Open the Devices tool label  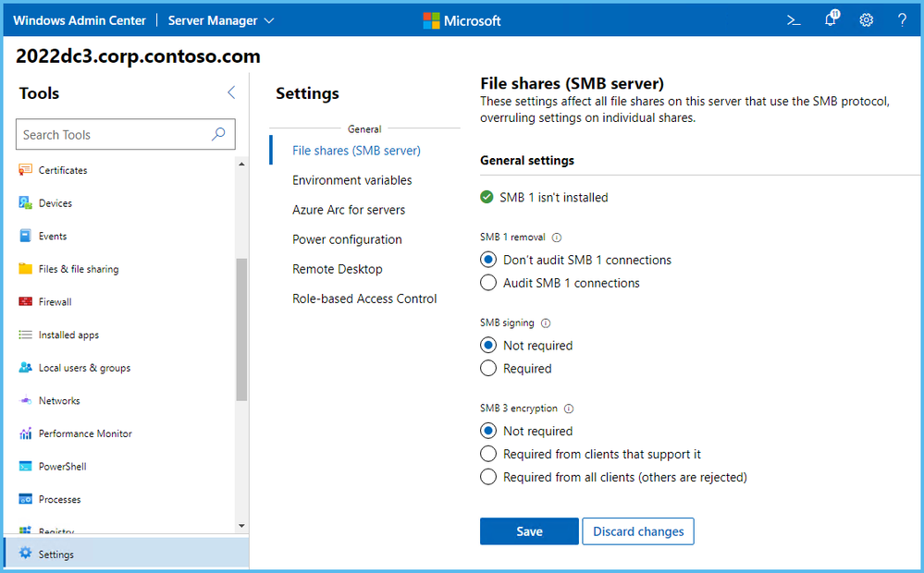point(55,203)
